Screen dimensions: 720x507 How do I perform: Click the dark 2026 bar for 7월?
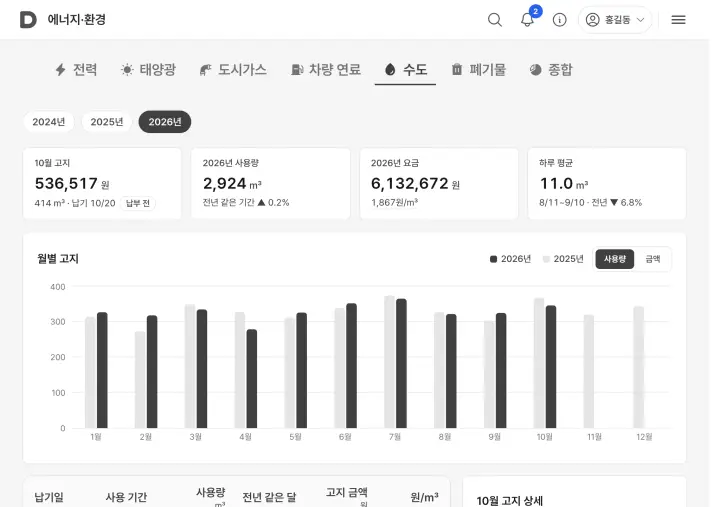click(x=401, y=364)
